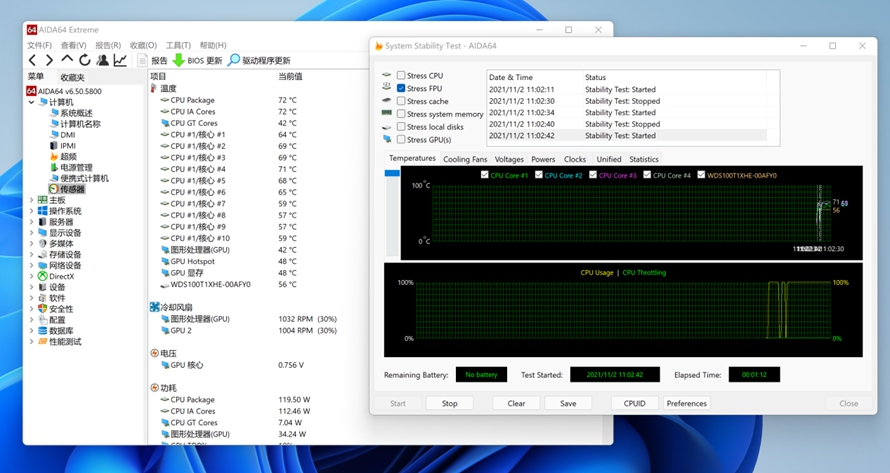
Task: Select the 传感器 sensor item in tree
Action: tap(70, 189)
